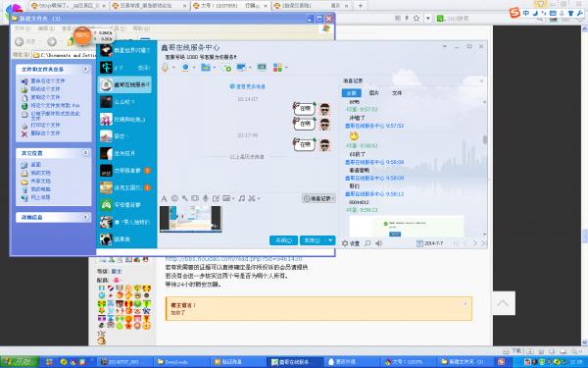The width and height of the screenshot is (588, 368).
Task: Open the emoji smiley picker in chat toolbar
Action: coord(174,198)
